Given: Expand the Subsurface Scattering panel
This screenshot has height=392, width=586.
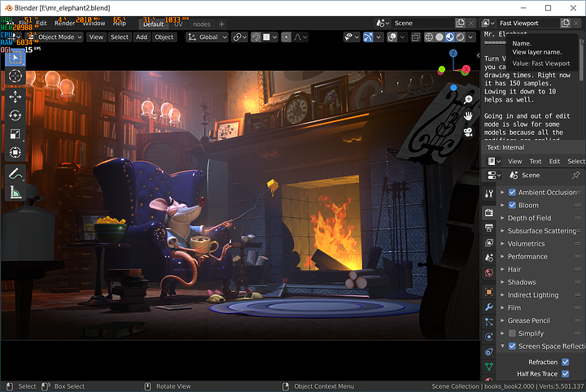Looking at the screenshot, I should pos(503,231).
